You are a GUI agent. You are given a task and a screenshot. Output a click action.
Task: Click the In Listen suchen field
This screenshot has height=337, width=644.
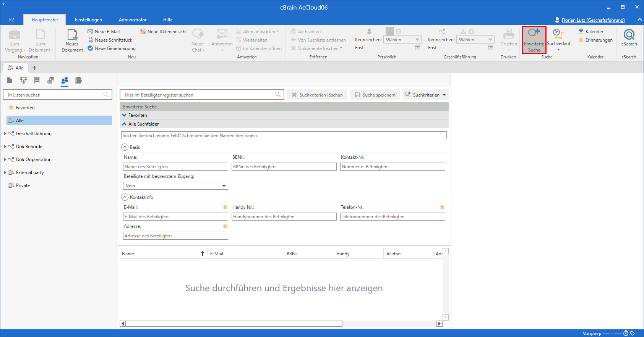click(x=57, y=95)
